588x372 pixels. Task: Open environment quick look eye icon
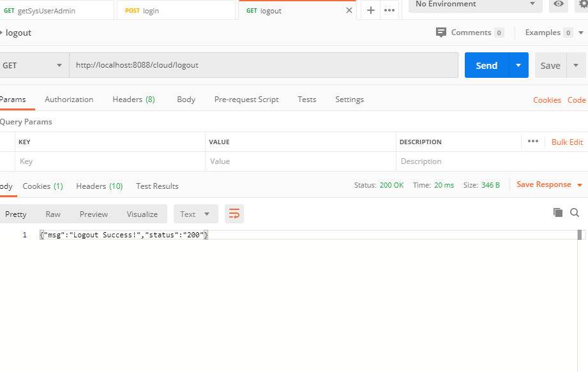[x=559, y=4]
